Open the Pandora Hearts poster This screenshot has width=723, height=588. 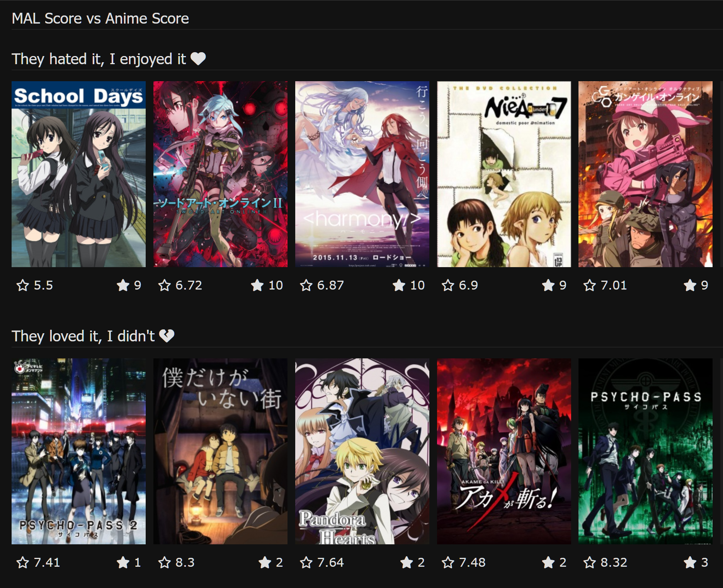coord(362,451)
